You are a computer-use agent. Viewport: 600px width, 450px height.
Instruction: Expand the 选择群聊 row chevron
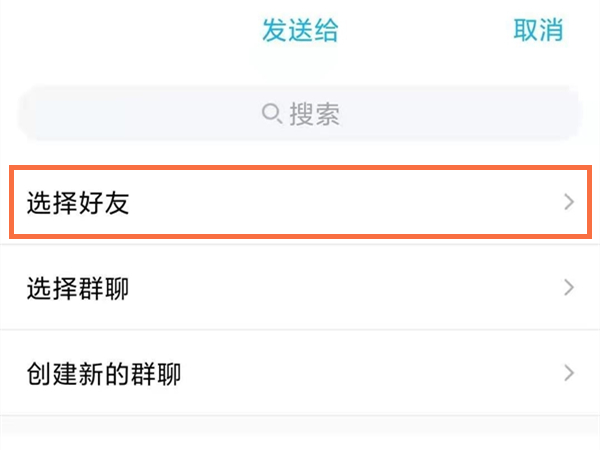coord(569,288)
